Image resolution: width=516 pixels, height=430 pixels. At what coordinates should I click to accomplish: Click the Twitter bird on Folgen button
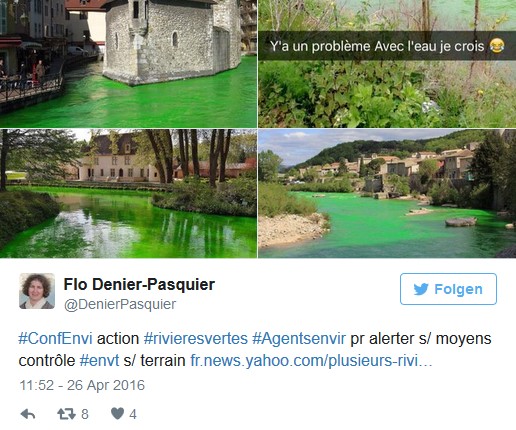click(x=421, y=289)
